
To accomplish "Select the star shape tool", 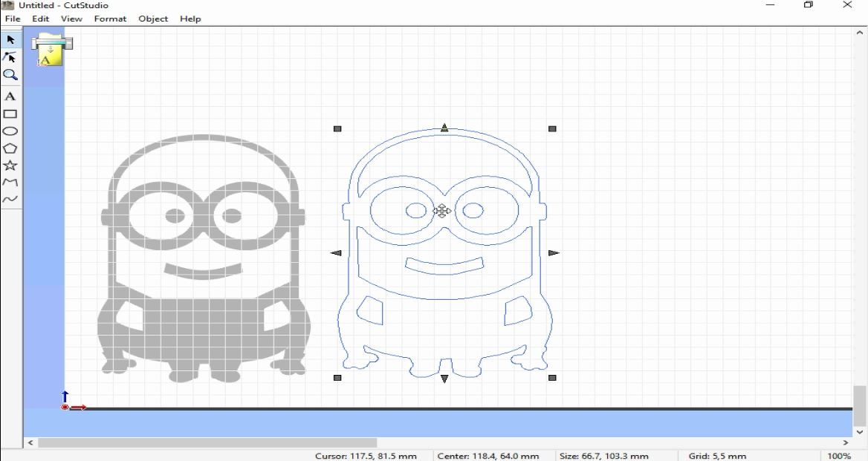I will click(10, 166).
